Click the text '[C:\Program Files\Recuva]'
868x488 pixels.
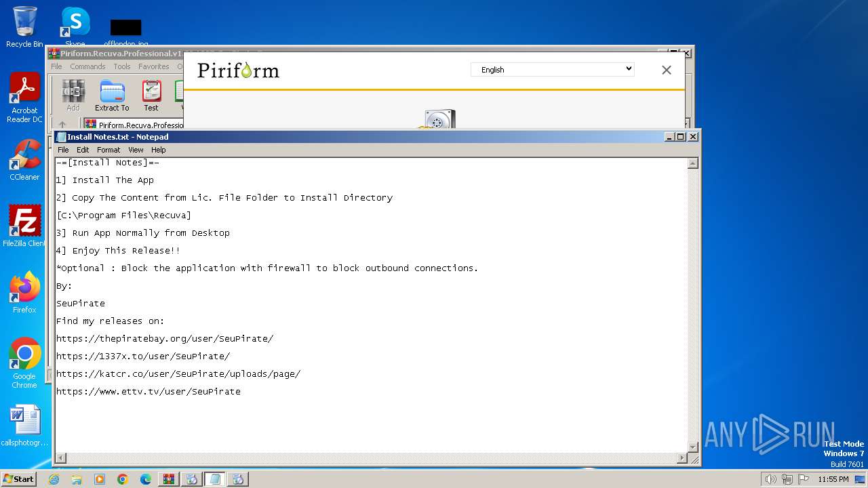[123, 216]
